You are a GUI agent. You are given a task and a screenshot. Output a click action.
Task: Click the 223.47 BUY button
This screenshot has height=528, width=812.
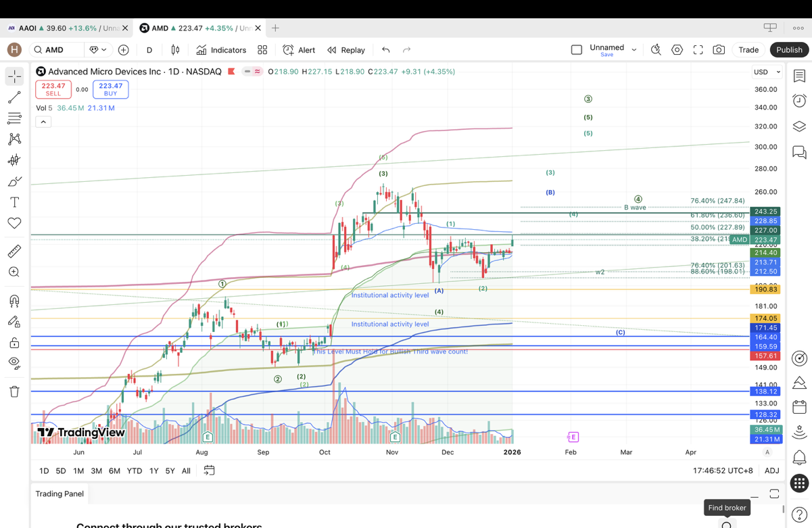111,89
